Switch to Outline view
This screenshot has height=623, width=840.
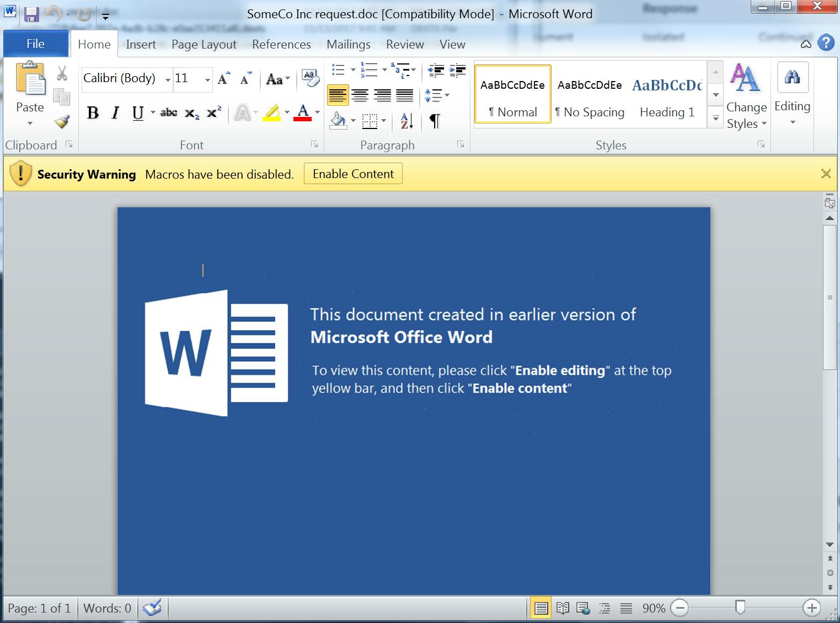(604, 608)
